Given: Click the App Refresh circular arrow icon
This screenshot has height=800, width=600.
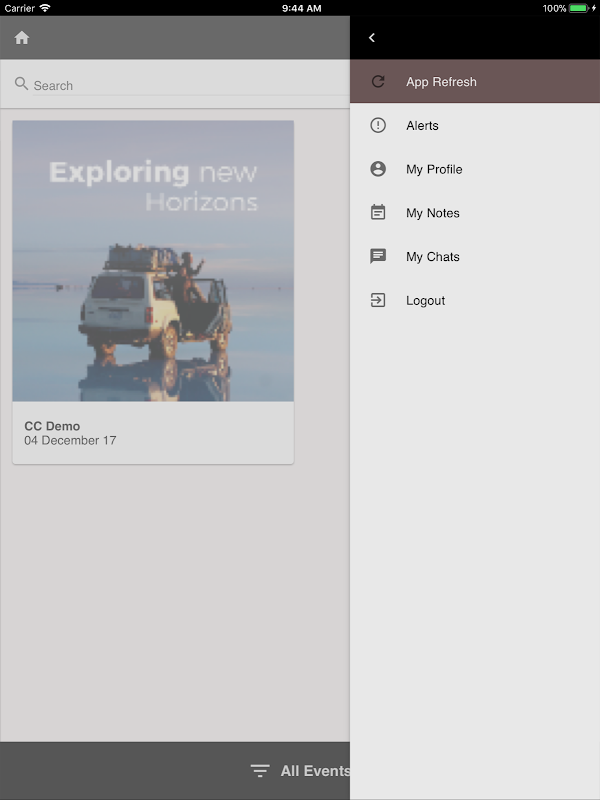Looking at the screenshot, I should (x=378, y=82).
